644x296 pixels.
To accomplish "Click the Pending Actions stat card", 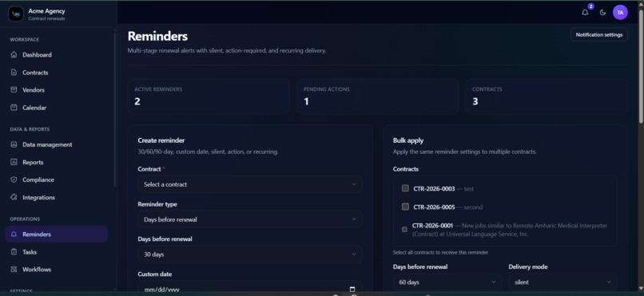I will (377, 97).
